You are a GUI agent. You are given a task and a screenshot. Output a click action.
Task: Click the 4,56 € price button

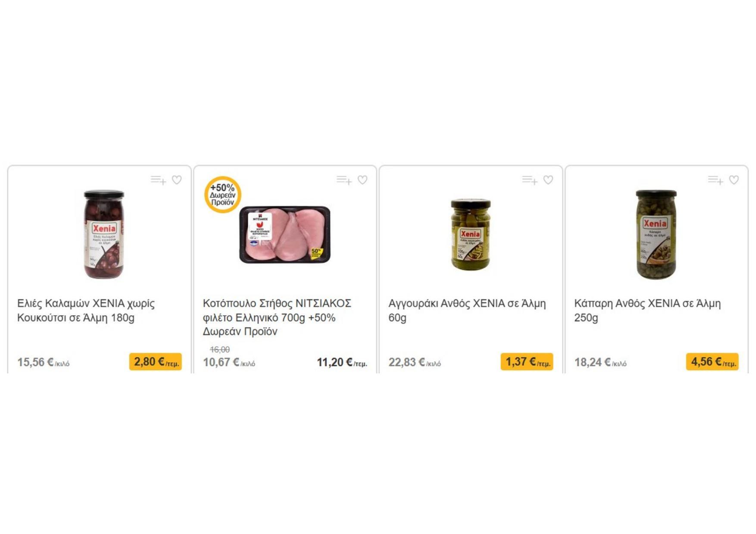[x=712, y=362]
